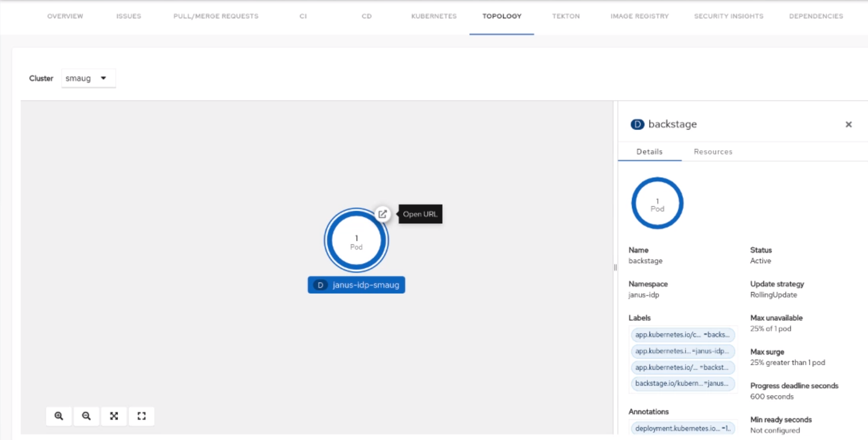Click the first app.kubernetes.io label chip
This screenshot has width=868, height=440.
[683, 335]
